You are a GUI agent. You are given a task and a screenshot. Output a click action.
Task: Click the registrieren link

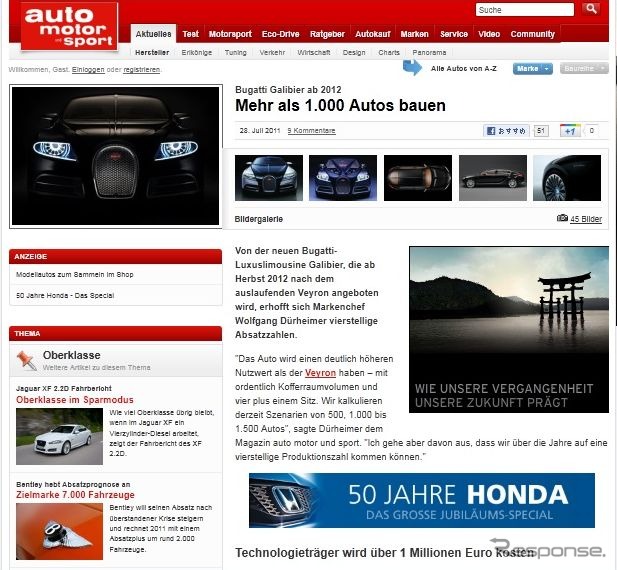coord(142,70)
